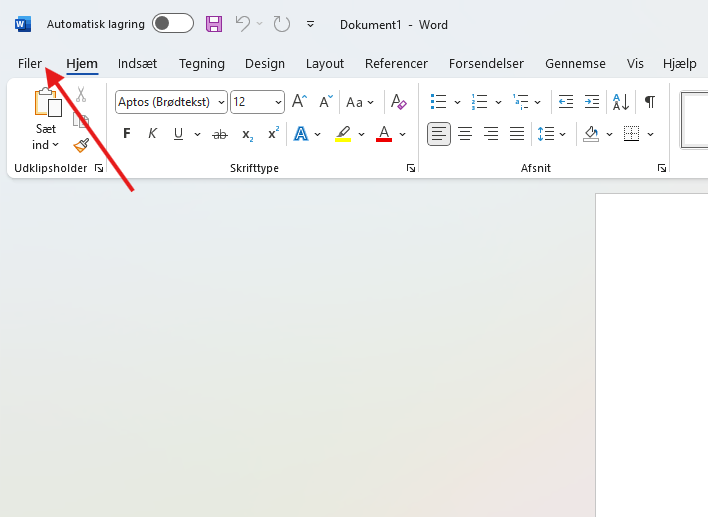
Task: Increase the paragraph indent
Action: click(x=592, y=102)
